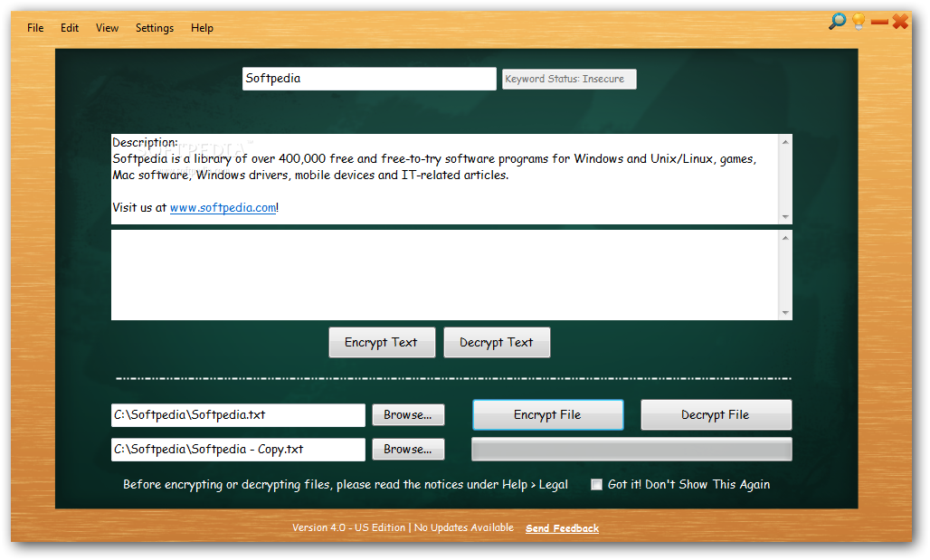Click the Decrypt Text button
This screenshot has width=930, height=560.
[497, 342]
